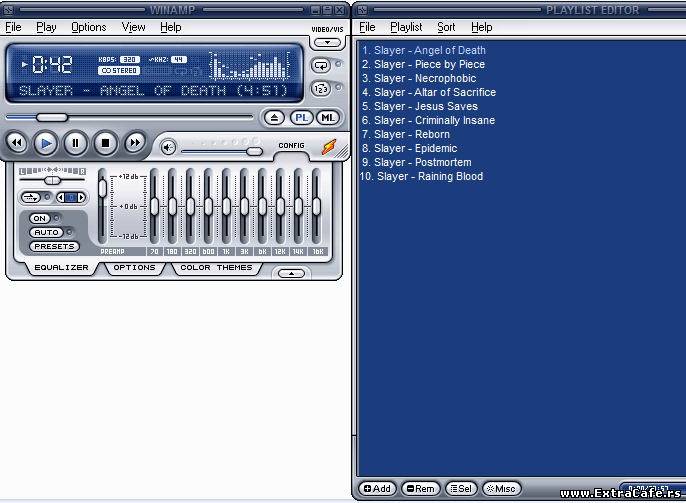The width and height of the screenshot is (686, 503).
Task: Toggle the ML media library button
Action: click(328, 118)
